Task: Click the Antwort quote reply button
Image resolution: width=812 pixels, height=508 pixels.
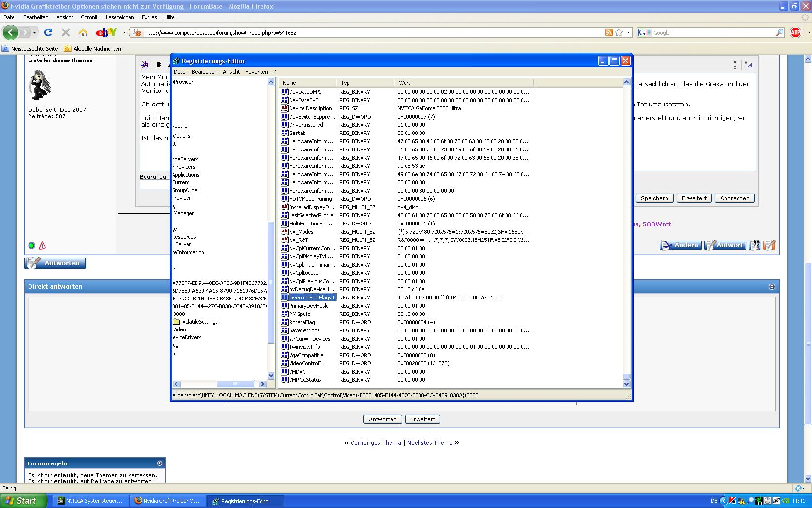Action: coord(725,245)
